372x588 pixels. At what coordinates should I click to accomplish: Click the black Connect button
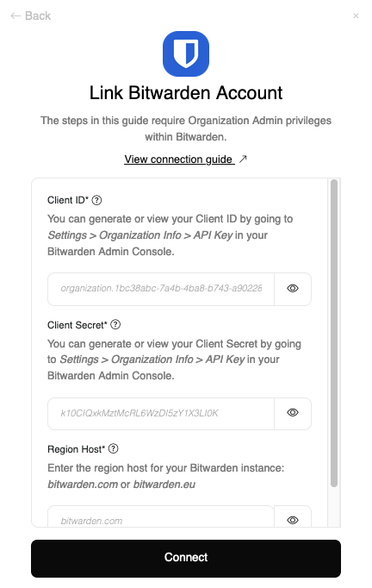[186, 558]
